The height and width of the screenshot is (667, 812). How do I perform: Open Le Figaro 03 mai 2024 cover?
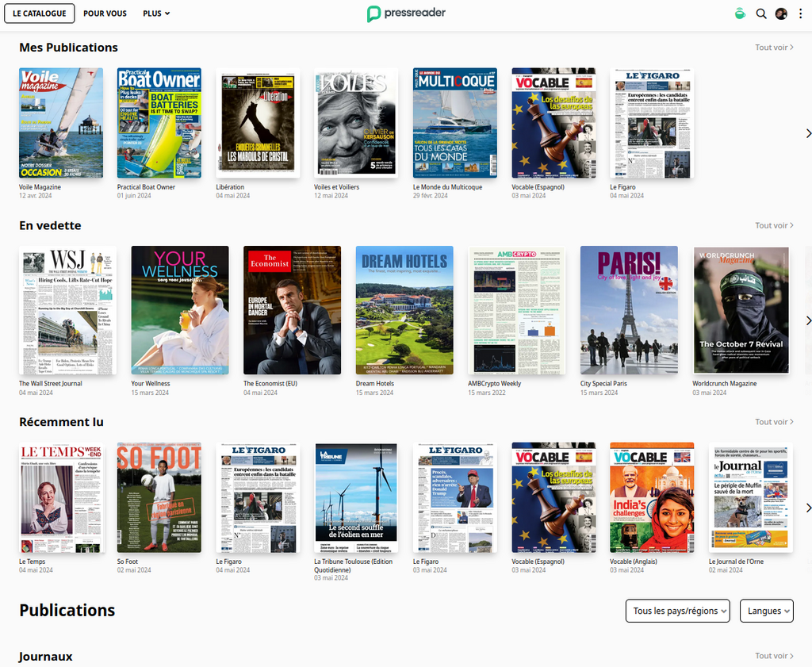click(455, 497)
